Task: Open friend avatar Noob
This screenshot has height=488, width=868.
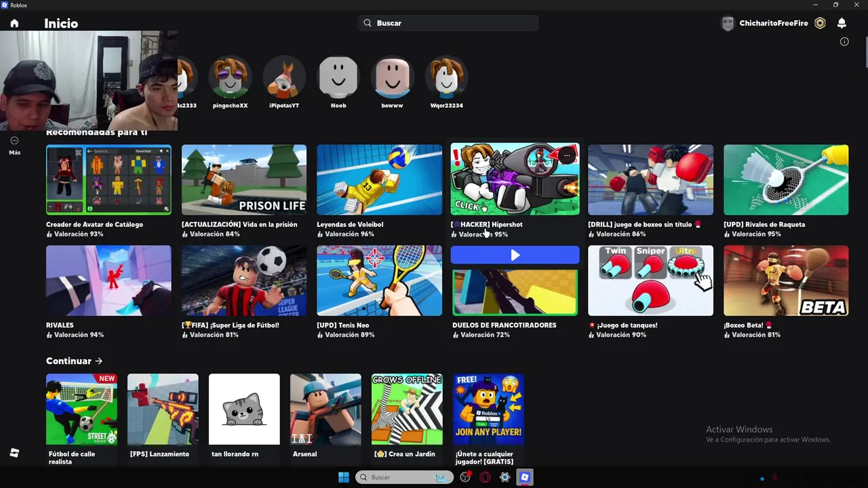Action: [338, 77]
